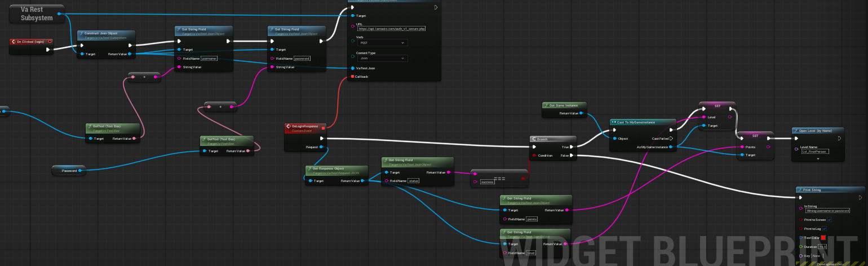Image resolution: width=868 pixels, height=266 pixels.
Task: Expand the Open Level node advanced options
Action: (x=817, y=159)
